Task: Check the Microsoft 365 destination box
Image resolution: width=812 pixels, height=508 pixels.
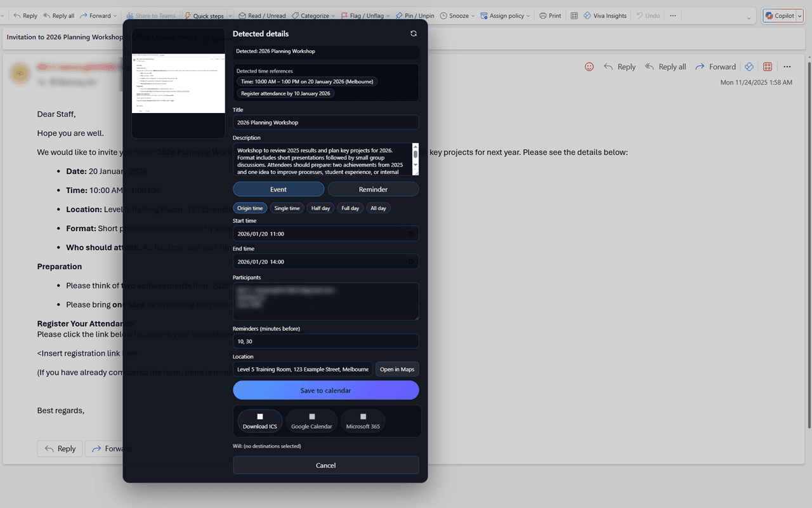Action: click(363, 417)
